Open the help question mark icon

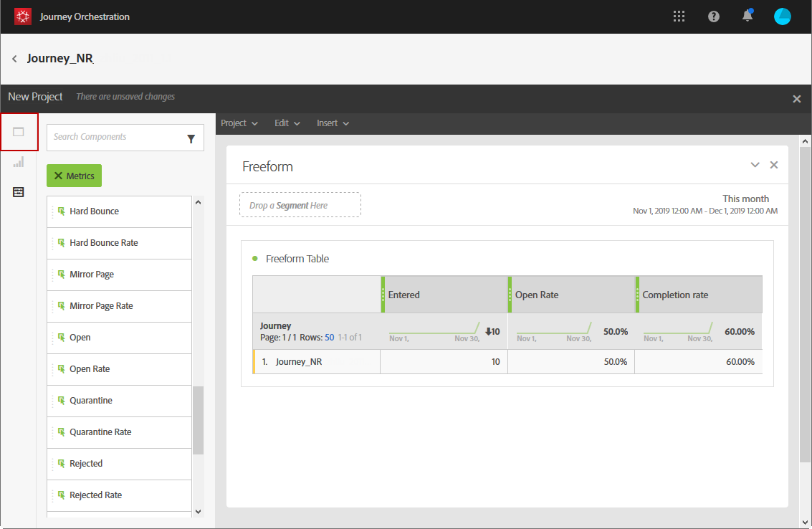(x=714, y=16)
